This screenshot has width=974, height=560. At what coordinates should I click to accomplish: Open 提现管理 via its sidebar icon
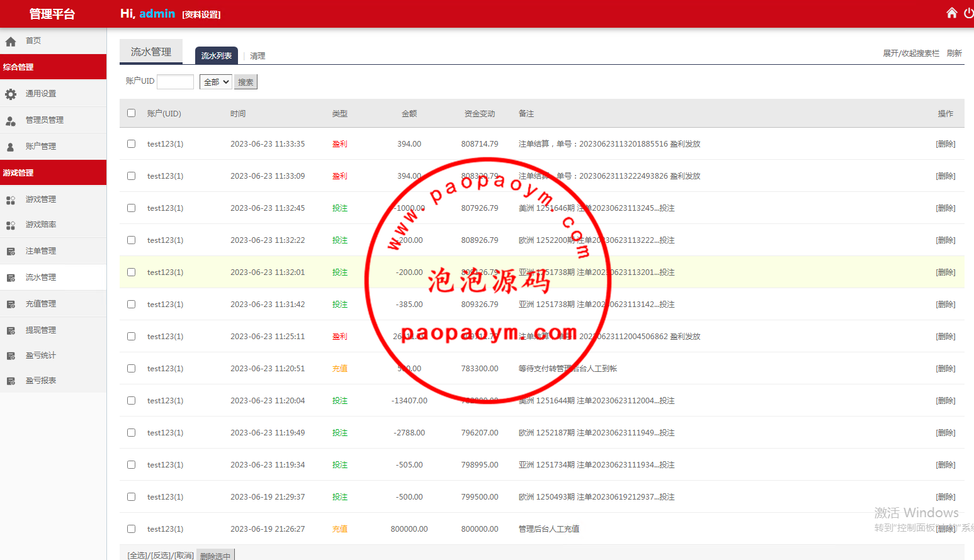(x=11, y=331)
